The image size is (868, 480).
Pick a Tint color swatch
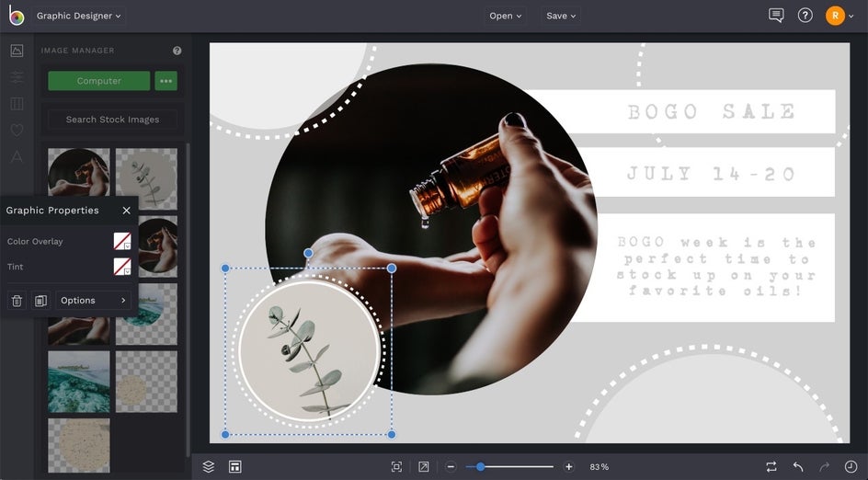[x=122, y=267]
